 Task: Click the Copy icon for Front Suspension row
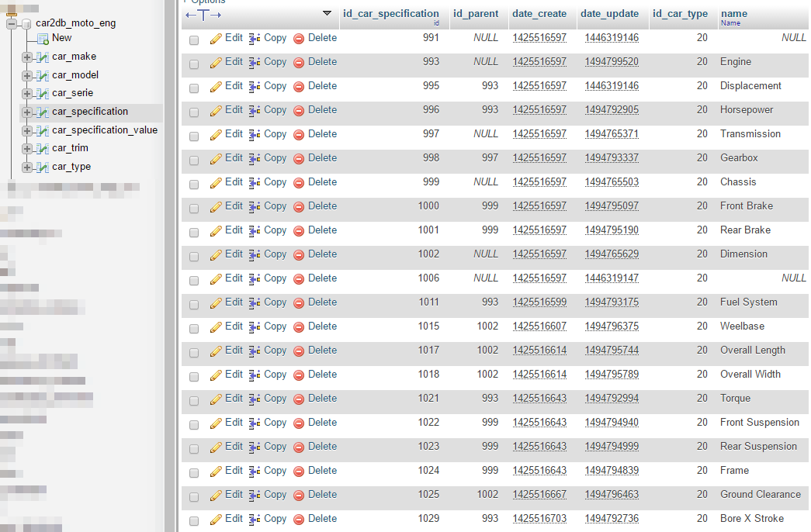click(x=255, y=423)
